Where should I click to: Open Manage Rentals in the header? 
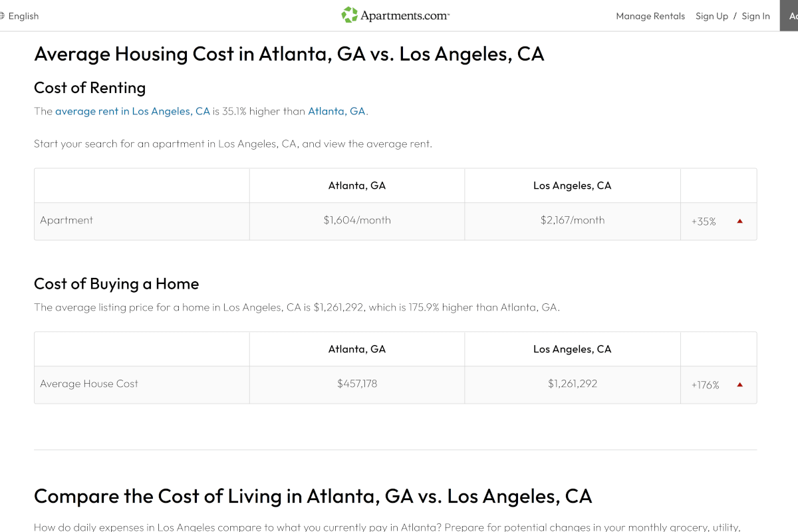[x=650, y=16]
